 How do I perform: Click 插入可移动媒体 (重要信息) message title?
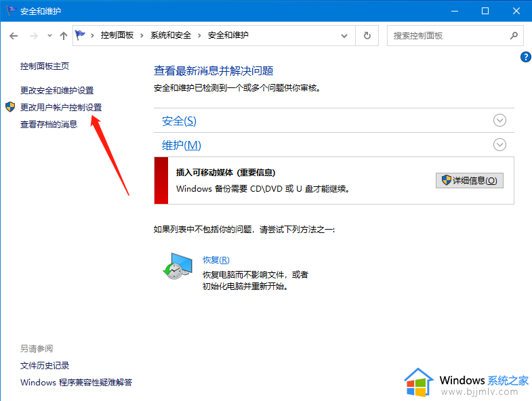pyautogui.click(x=226, y=173)
